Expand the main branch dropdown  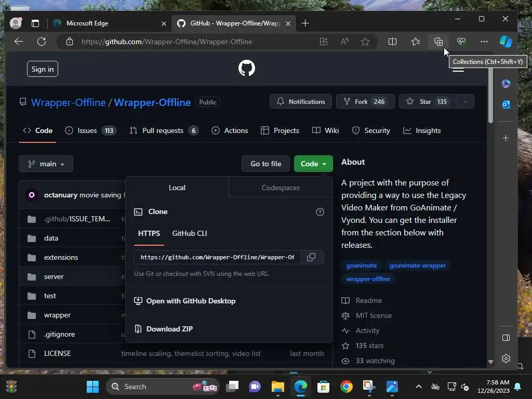click(46, 164)
